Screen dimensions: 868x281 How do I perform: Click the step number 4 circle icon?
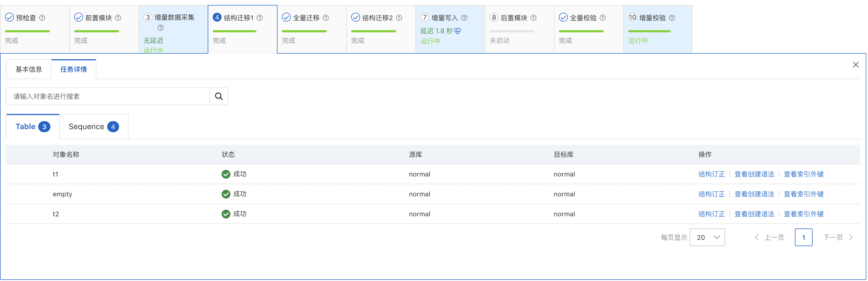pyautogui.click(x=217, y=17)
